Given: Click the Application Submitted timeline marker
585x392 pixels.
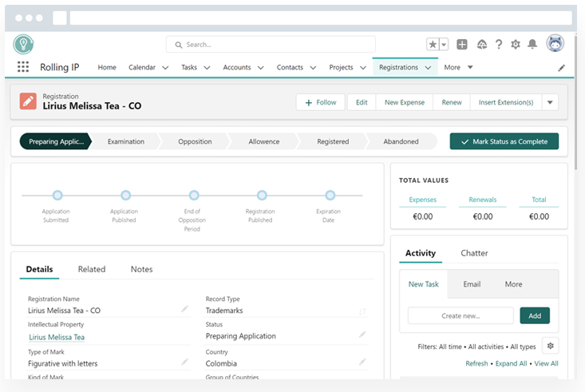Looking at the screenshot, I should pos(57,196).
